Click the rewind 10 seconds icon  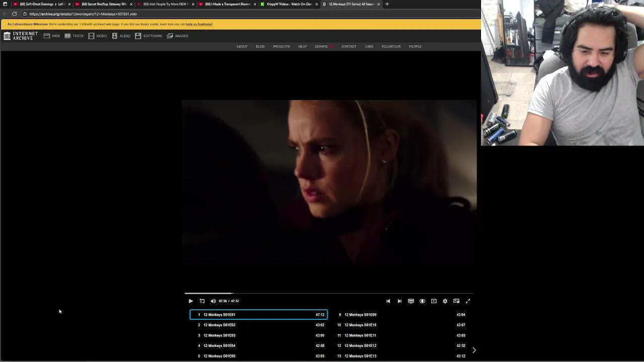202,301
